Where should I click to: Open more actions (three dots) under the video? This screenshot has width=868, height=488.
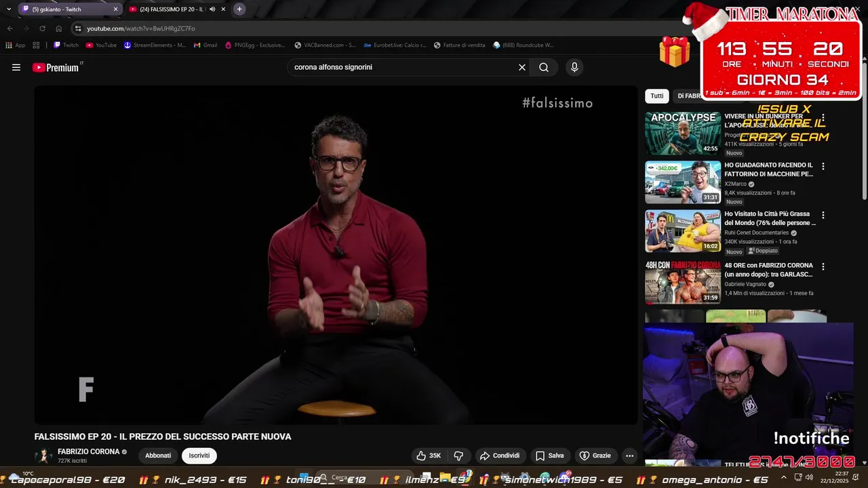(x=629, y=455)
